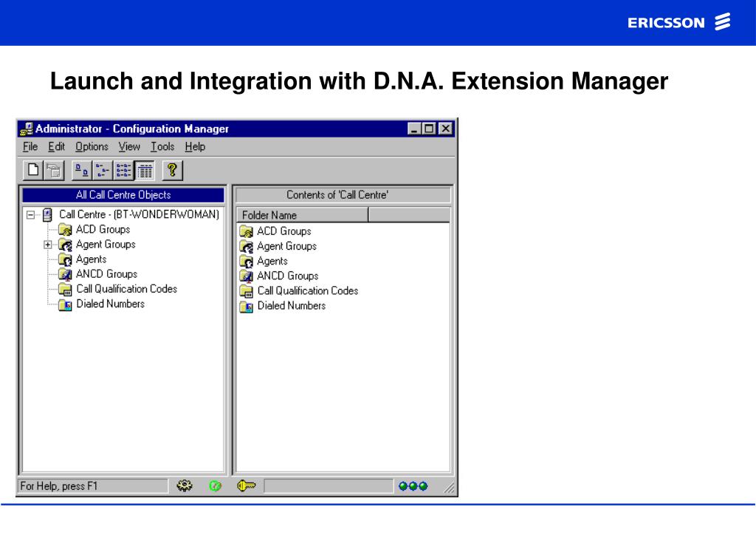Select ACD Groups label in tree
Image resolution: width=756 pixels, height=535 pixels.
(103, 229)
